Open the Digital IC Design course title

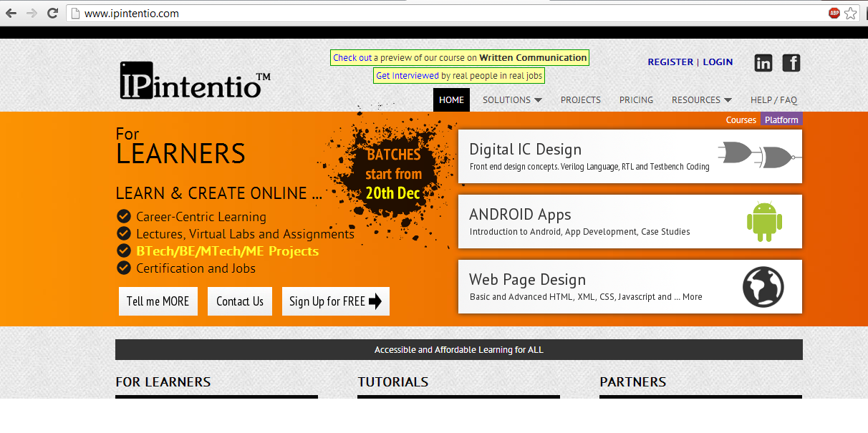pos(526,150)
